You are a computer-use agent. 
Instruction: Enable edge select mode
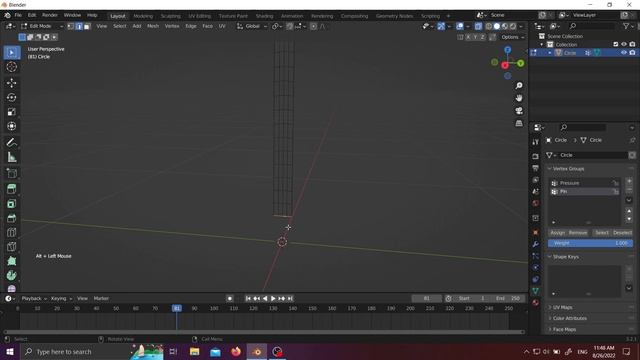pyautogui.click(x=79, y=26)
